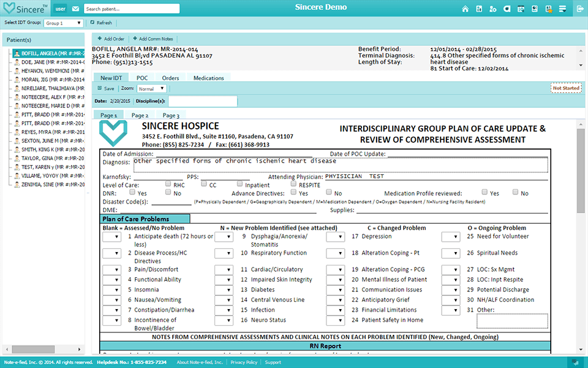
Task: Open the chart report icon in header
Action: [x=535, y=9]
